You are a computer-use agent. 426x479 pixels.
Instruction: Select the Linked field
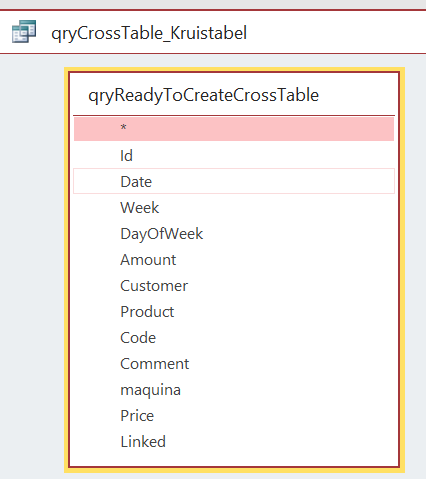(x=234, y=441)
